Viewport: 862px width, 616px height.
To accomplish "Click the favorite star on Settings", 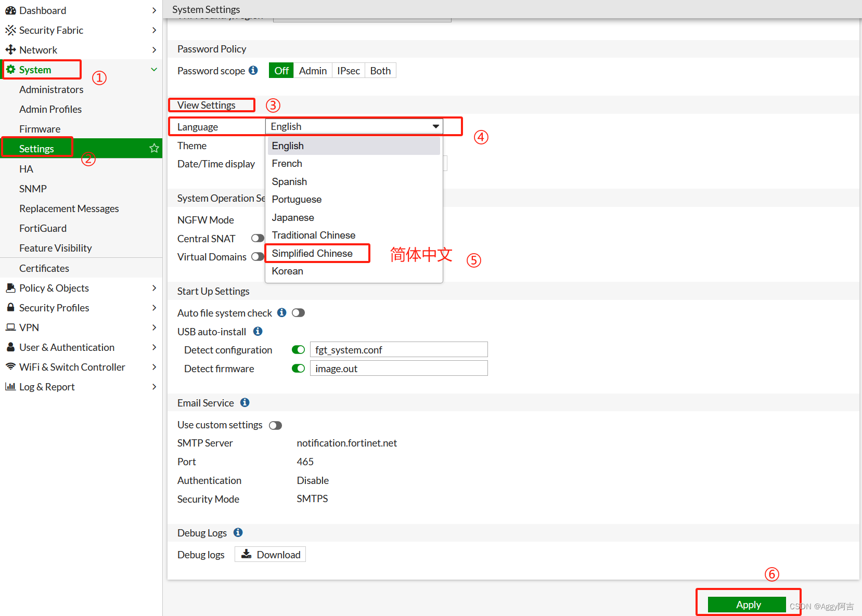I will pos(154,148).
